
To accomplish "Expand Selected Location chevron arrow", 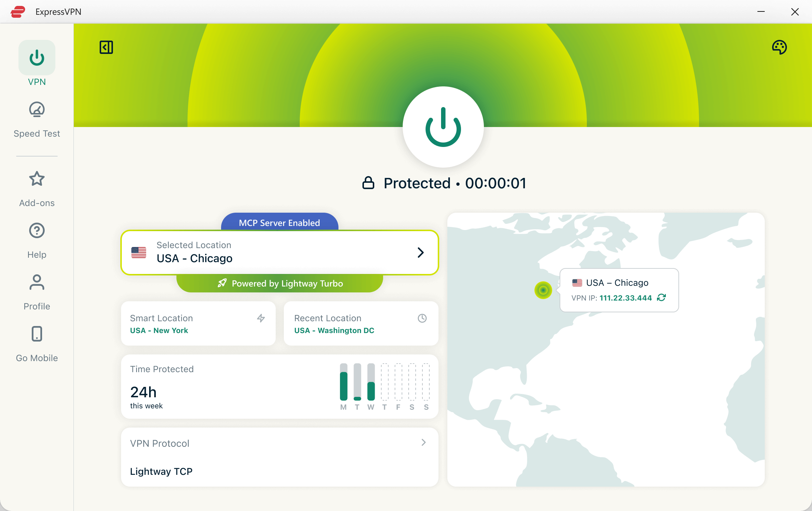I will pyautogui.click(x=420, y=253).
